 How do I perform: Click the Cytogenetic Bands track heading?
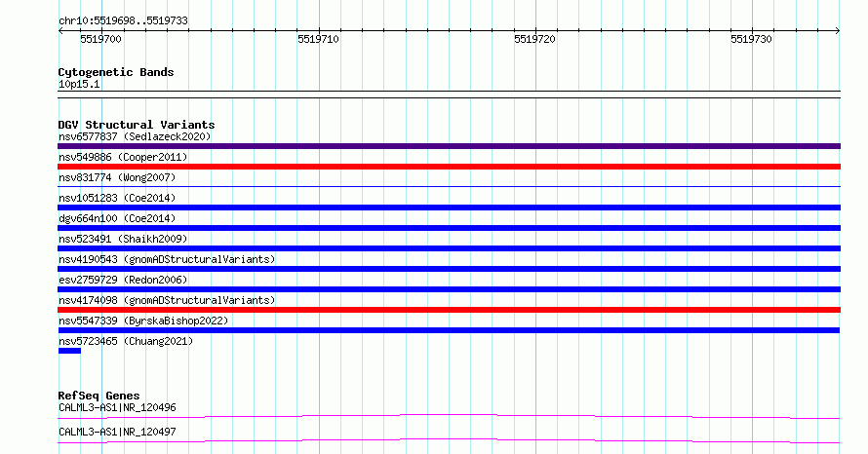click(116, 72)
